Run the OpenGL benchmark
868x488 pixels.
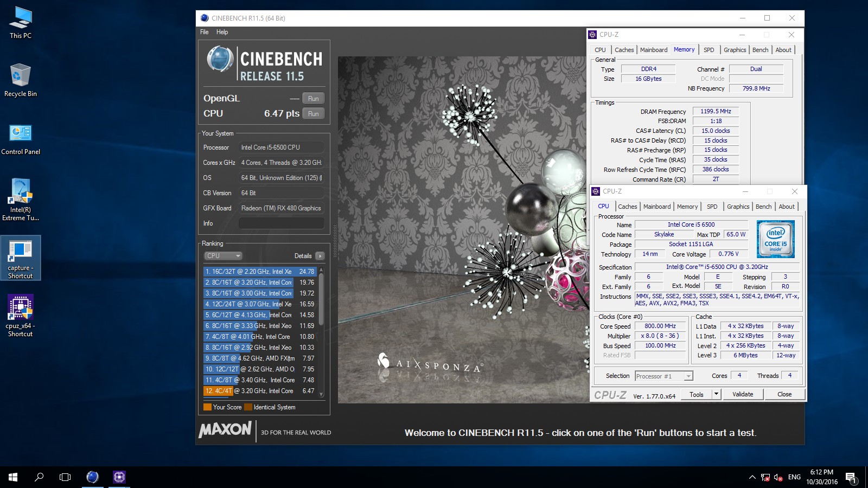click(313, 99)
